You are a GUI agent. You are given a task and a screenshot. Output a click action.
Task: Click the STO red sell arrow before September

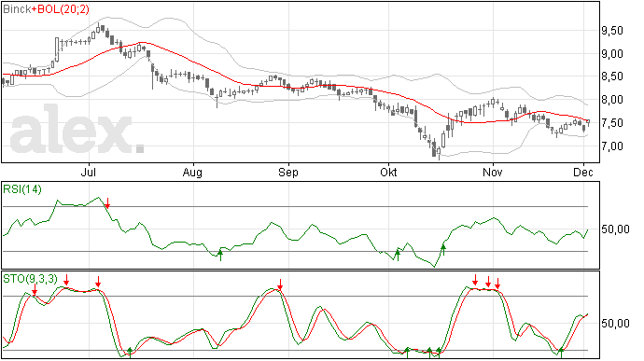[x=280, y=285]
